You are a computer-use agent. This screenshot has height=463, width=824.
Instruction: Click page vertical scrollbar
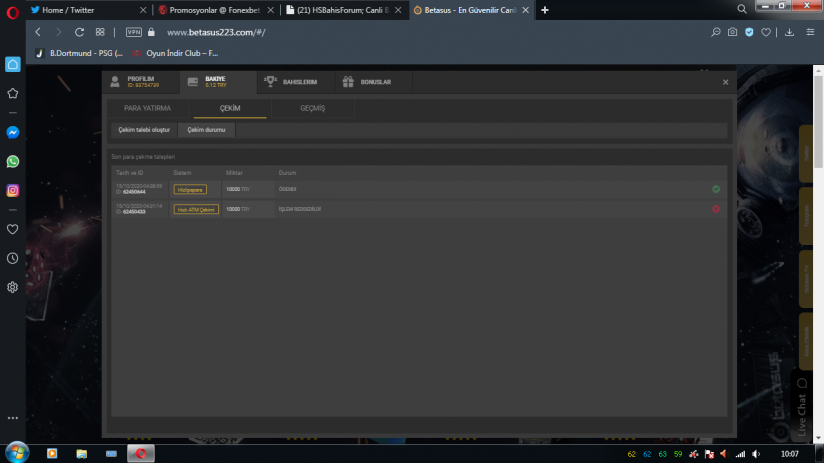818,122
